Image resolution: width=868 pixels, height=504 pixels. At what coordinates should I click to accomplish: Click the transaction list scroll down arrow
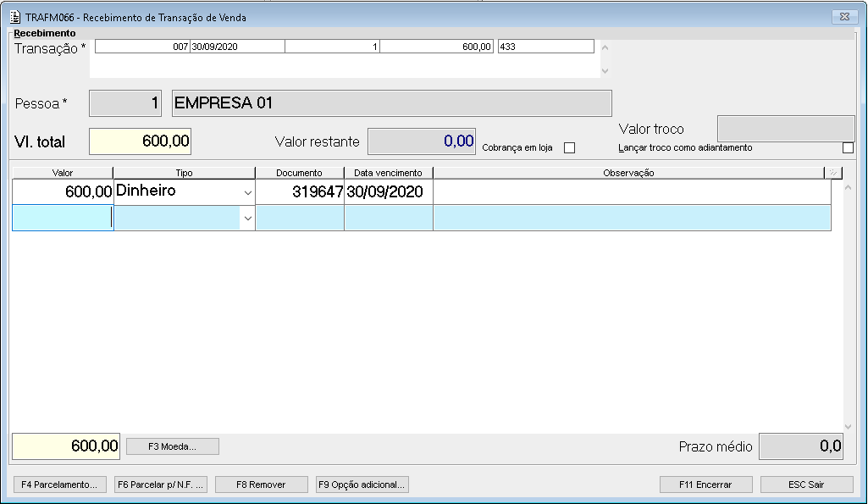pos(605,71)
